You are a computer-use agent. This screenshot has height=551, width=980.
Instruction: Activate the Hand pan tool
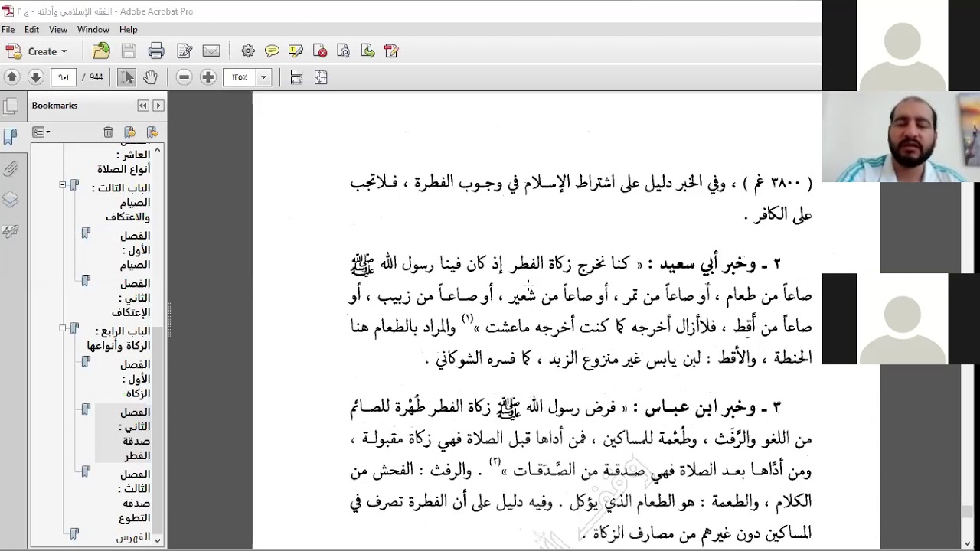point(150,77)
